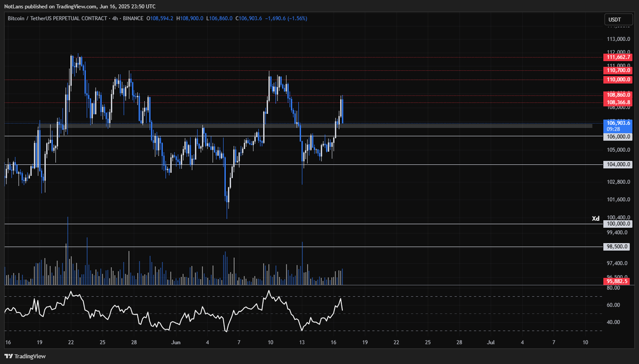Click the 105,000.0 price axis value

point(618,150)
